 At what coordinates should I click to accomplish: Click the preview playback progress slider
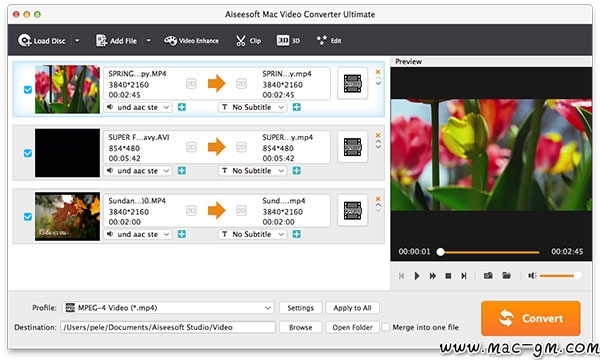tap(490, 252)
